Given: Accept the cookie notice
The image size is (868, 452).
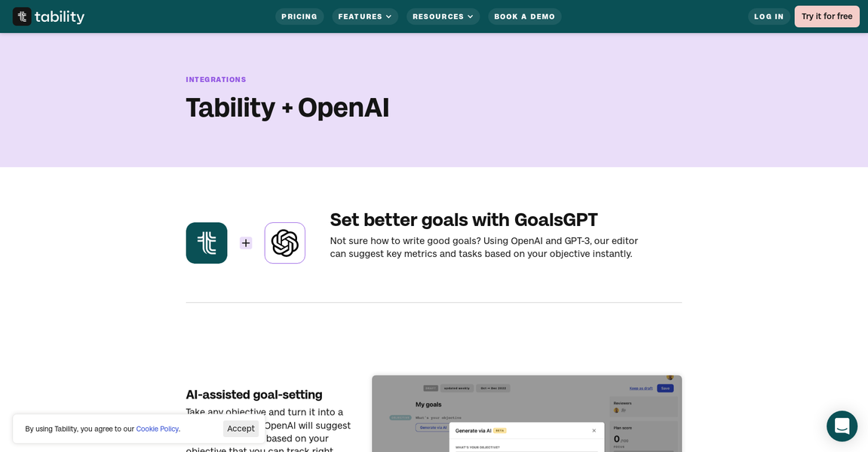Looking at the screenshot, I should pos(241,429).
